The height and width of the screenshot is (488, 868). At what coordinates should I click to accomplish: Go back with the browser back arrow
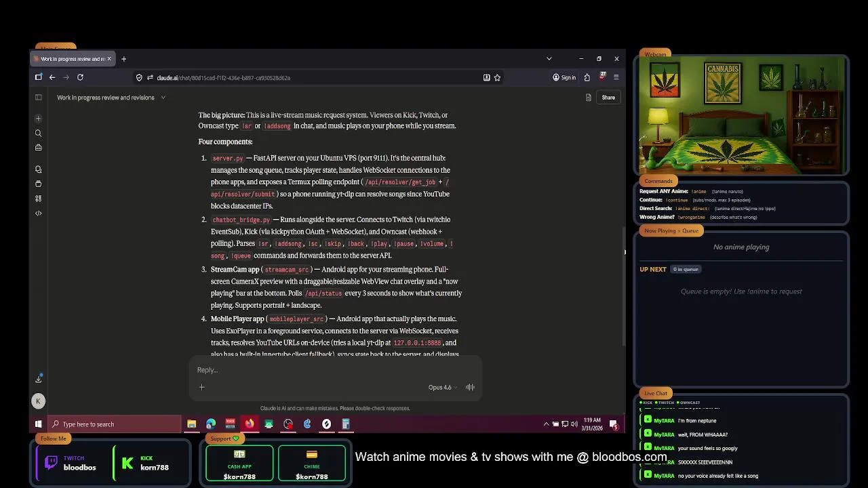pos(52,77)
